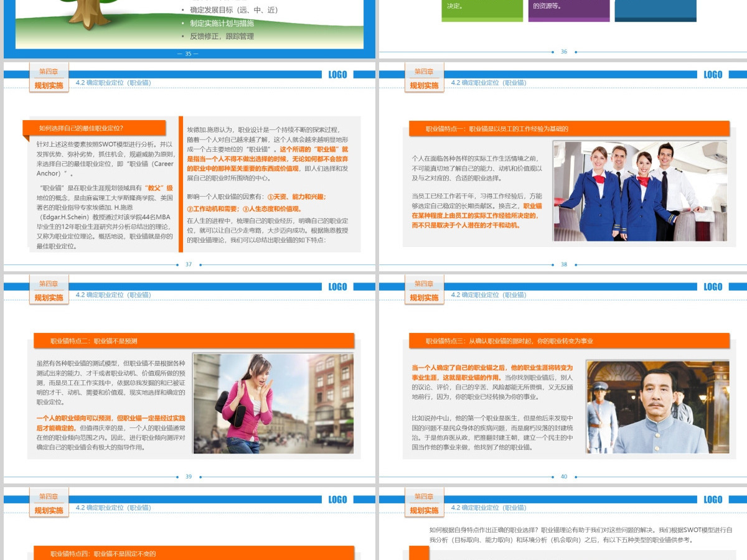This screenshot has width=747, height=560.
Task: Click 规划实施 label on slide 39
Action: tap(49, 298)
